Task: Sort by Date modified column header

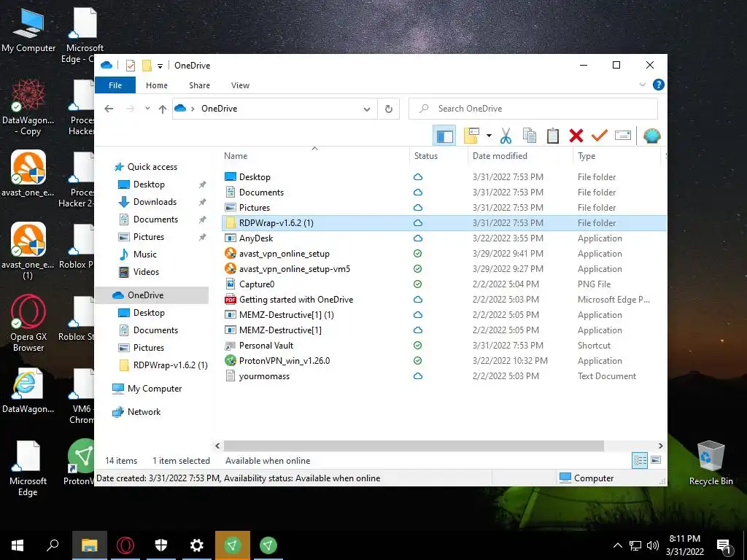Action: tap(521, 156)
